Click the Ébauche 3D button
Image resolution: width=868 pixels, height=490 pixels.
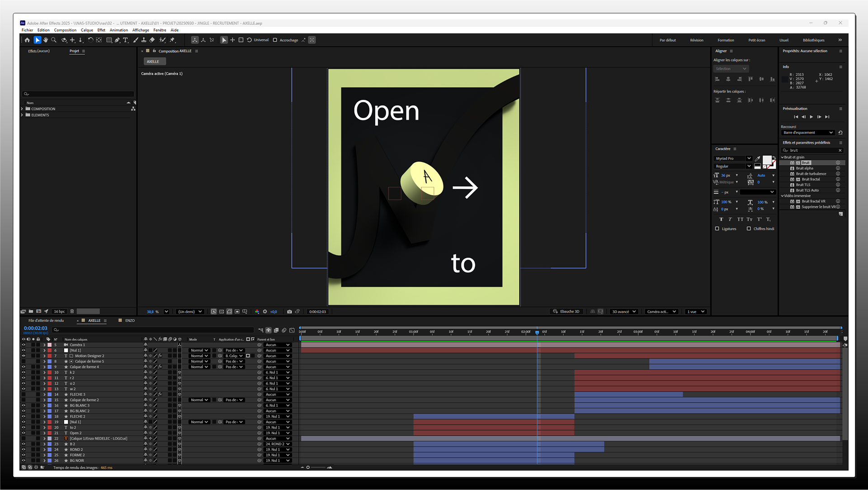566,312
